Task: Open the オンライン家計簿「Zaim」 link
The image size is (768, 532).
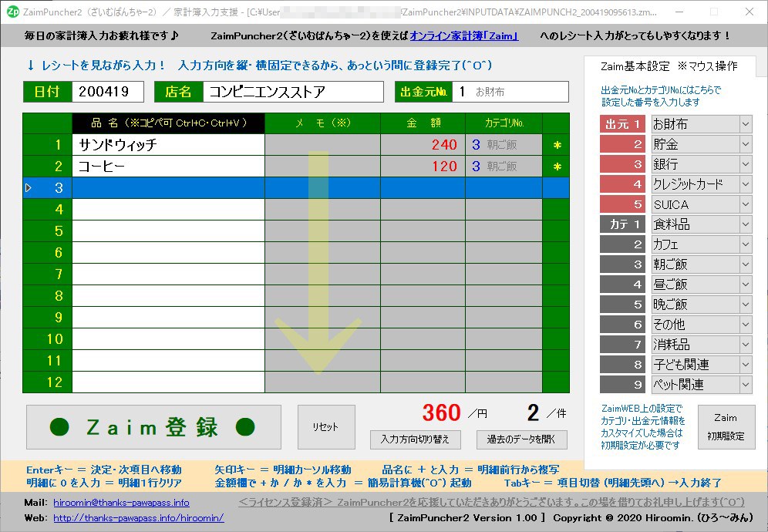Action: (x=464, y=35)
